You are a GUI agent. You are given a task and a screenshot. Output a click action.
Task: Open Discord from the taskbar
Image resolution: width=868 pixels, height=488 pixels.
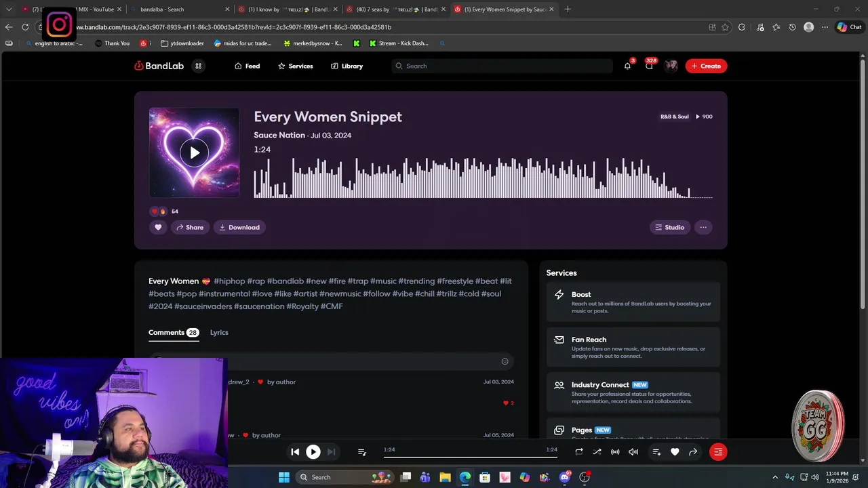click(x=564, y=477)
